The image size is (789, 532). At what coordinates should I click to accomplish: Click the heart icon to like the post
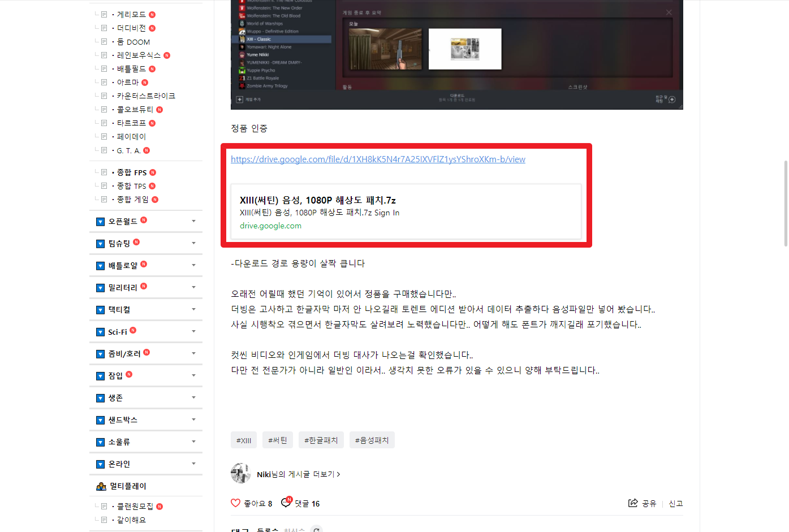tap(236, 503)
